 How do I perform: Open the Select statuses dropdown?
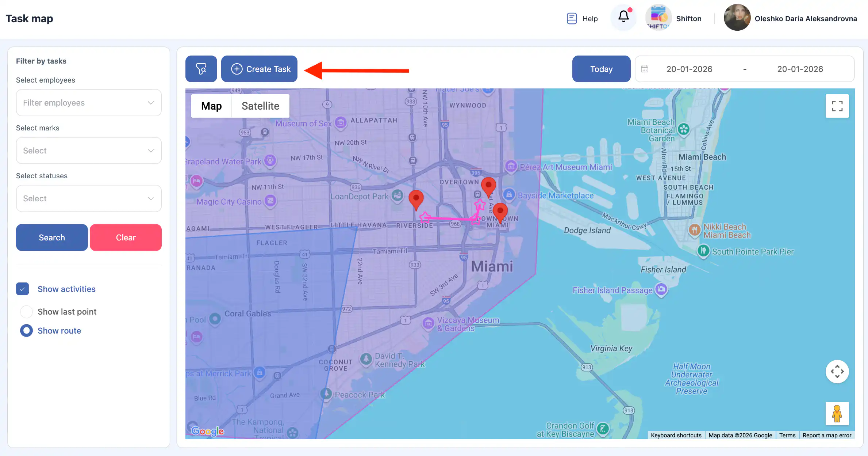tap(89, 199)
